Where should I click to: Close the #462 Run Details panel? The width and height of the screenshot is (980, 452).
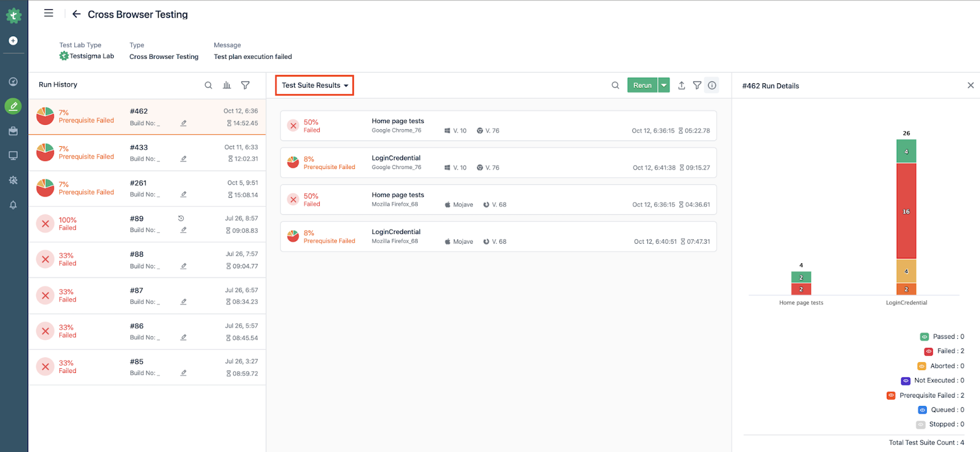(970, 85)
